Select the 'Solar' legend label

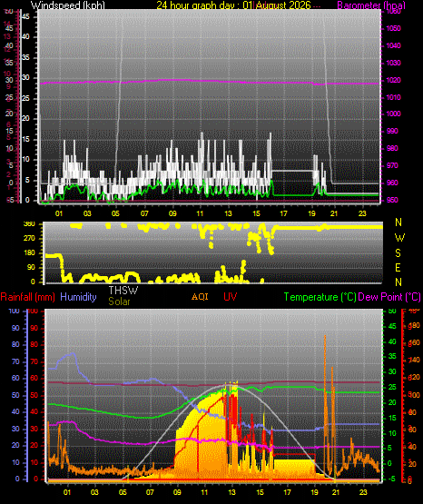(119, 301)
